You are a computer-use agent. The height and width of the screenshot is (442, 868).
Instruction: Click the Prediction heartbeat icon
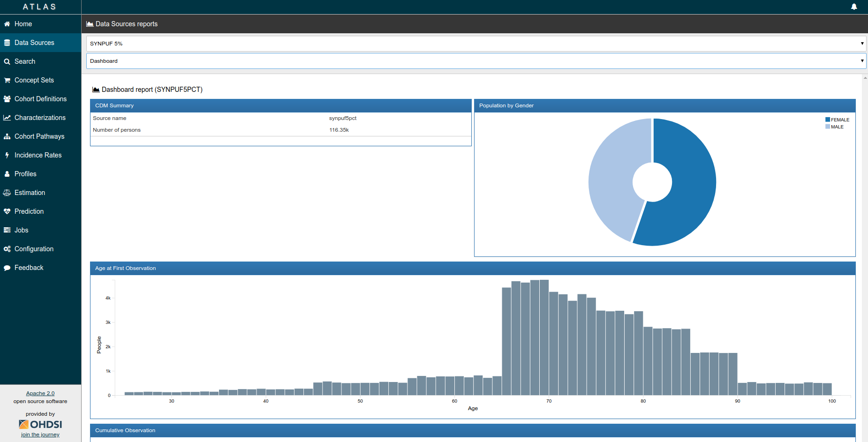point(7,211)
